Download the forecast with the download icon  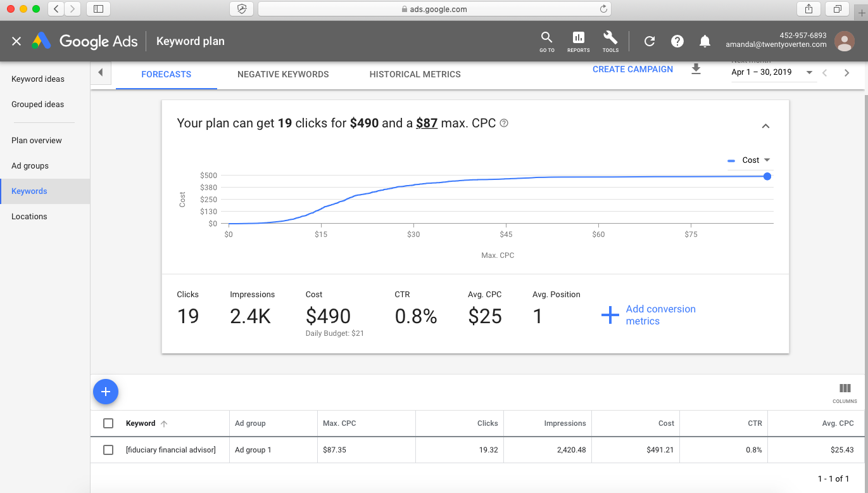(x=696, y=70)
